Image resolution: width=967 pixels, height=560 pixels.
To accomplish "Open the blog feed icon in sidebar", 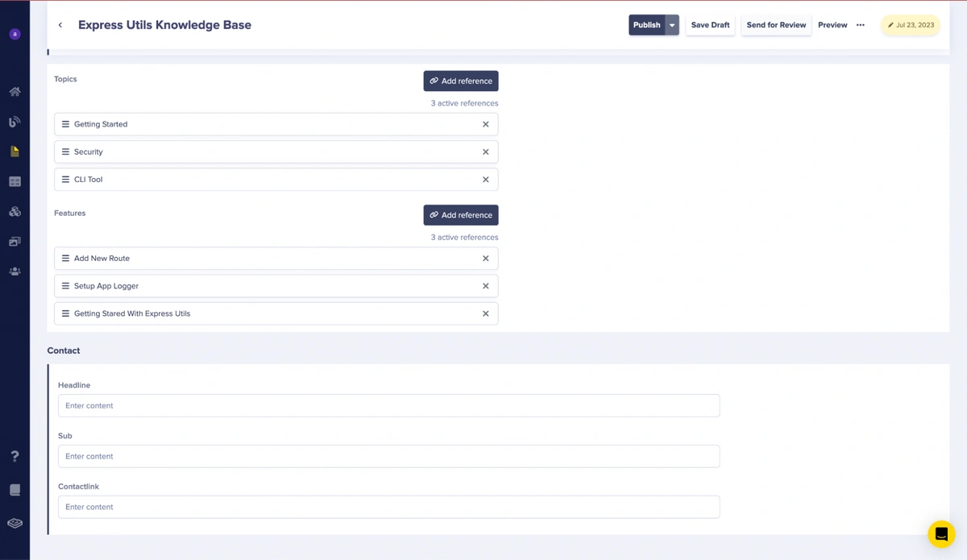I will click(15, 122).
